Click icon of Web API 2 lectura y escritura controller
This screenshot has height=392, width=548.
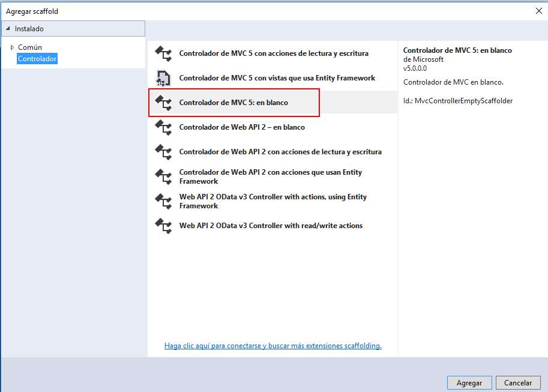tap(164, 152)
